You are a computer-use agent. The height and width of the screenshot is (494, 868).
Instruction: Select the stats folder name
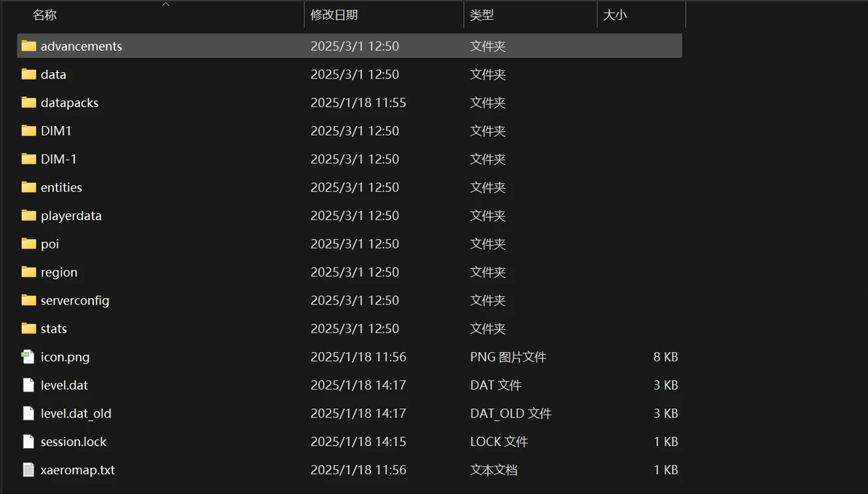(54, 329)
